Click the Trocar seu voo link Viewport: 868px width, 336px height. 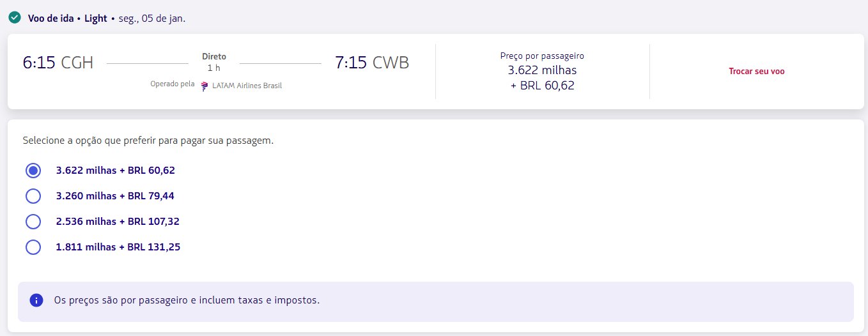click(x=756, y=72)
